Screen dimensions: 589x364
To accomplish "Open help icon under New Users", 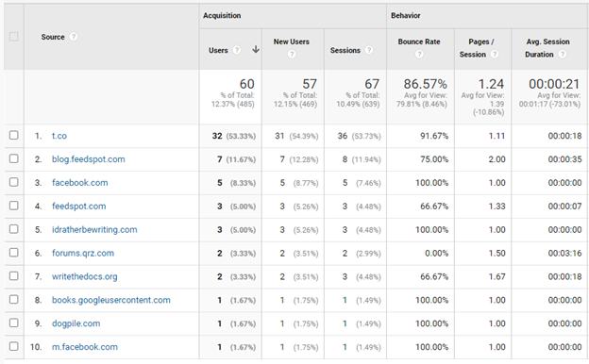I will [x=292, y=54].
